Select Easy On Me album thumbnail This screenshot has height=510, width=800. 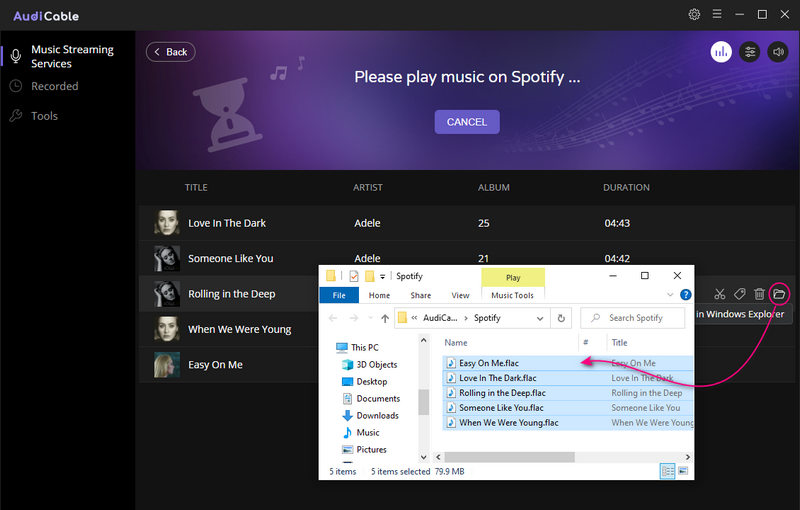tap(167, 365)
